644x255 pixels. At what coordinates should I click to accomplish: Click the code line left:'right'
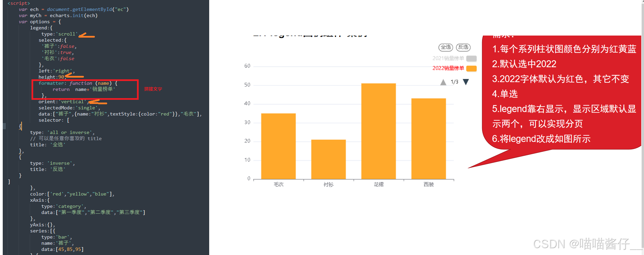click(56, 71)
